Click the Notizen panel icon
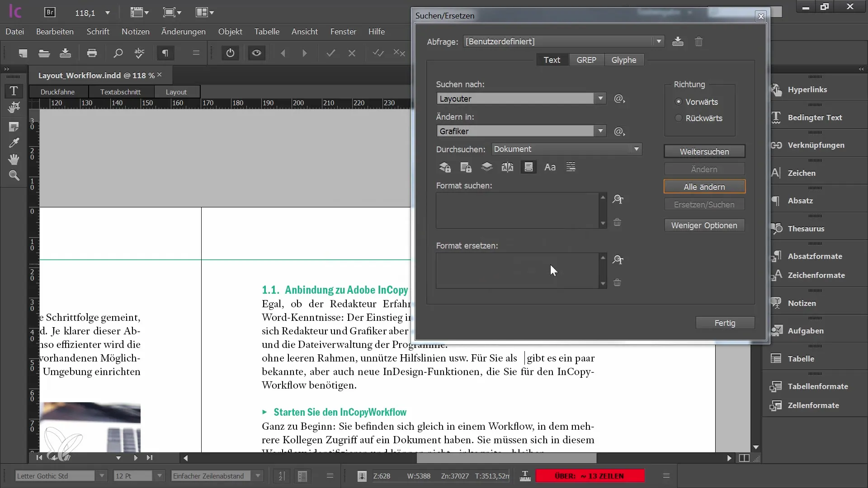The height and width of the screenshot is (488, 868). pyautogui.click(x=777, y=303)
